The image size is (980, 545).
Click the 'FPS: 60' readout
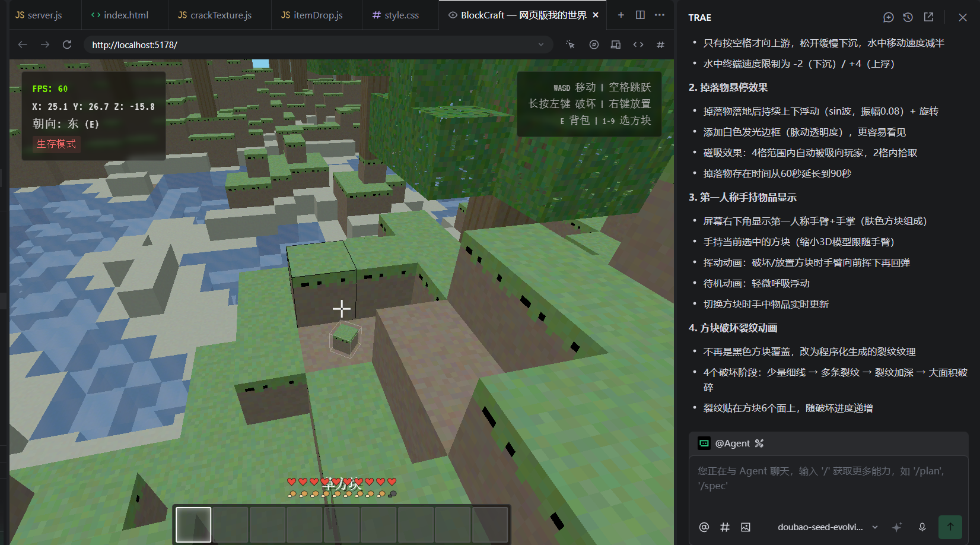(x=50, y=89)
